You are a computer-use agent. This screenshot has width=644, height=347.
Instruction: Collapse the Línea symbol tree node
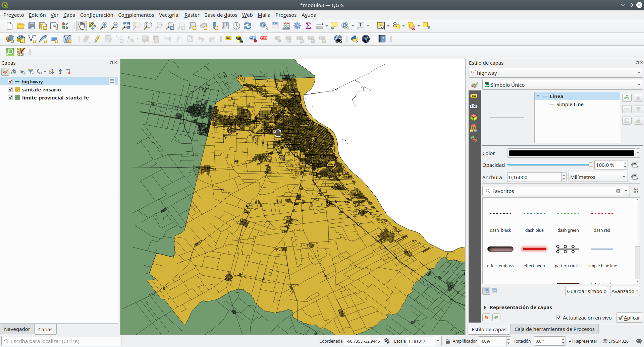pyautogui.click(x=538, y=96)
